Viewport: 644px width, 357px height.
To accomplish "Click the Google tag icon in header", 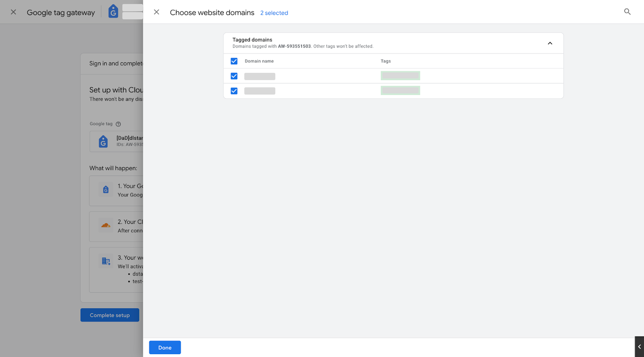I will click(x=113, y=12).
